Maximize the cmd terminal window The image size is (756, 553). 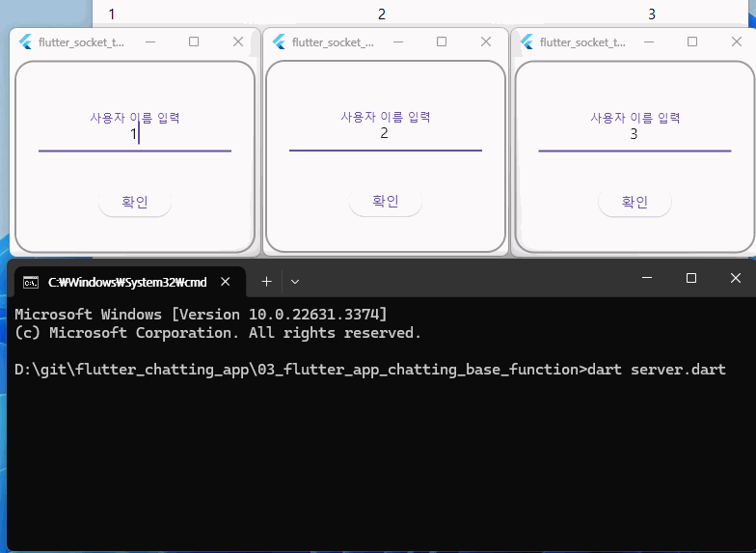pyautogui.click(x=691, y=278)
